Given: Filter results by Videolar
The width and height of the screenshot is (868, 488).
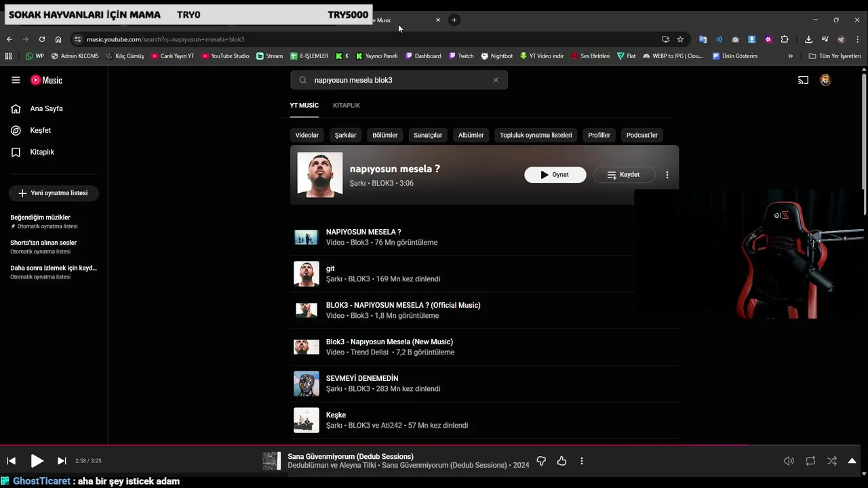Looking at the screenshot, I should click(x=307, y=135).
